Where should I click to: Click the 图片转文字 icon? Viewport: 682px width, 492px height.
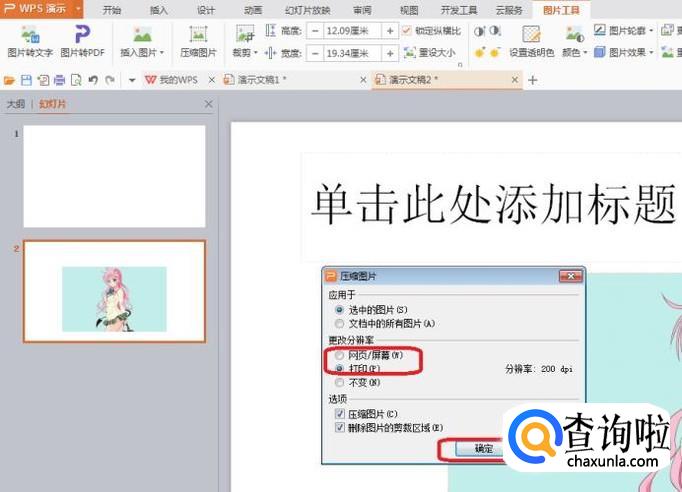(x=30, y=34)
